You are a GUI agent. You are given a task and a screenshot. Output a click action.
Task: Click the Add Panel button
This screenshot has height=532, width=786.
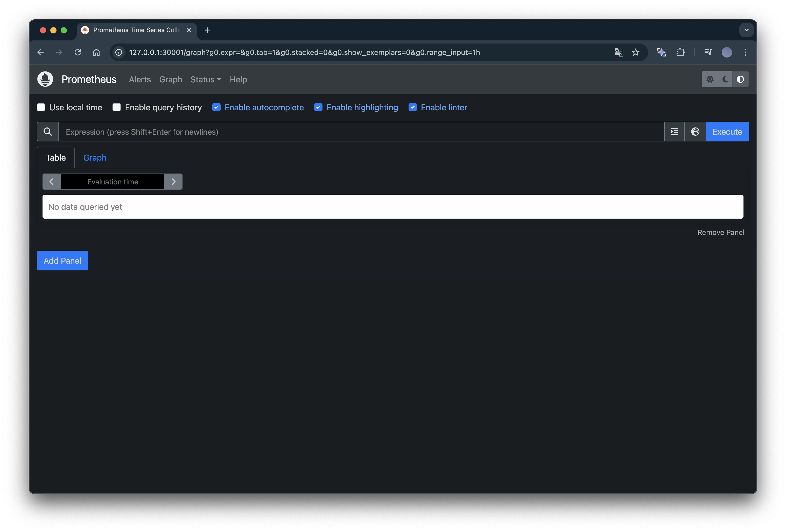(x=62, y=261)
